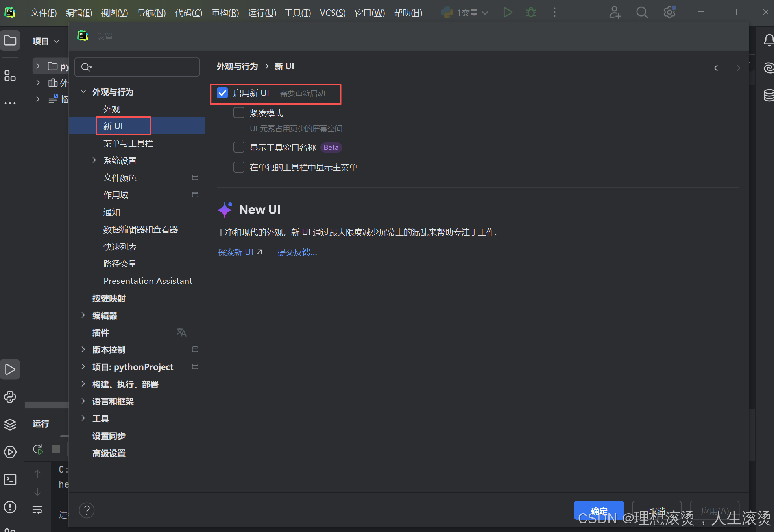Collapse the 外观与行为 tree node

(83, 92)
